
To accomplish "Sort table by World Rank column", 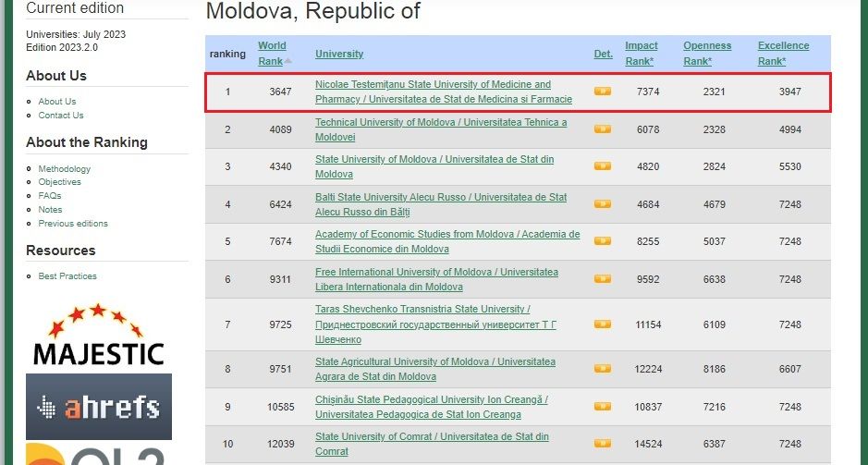I will pyautogui.click(x=272, y=53).
